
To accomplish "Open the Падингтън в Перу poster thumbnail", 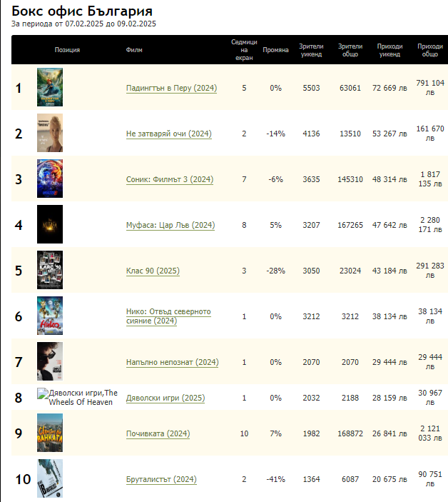I will (50, 87).
